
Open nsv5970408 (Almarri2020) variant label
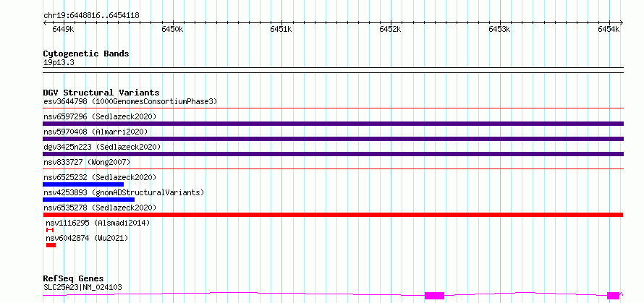(96, 132)
